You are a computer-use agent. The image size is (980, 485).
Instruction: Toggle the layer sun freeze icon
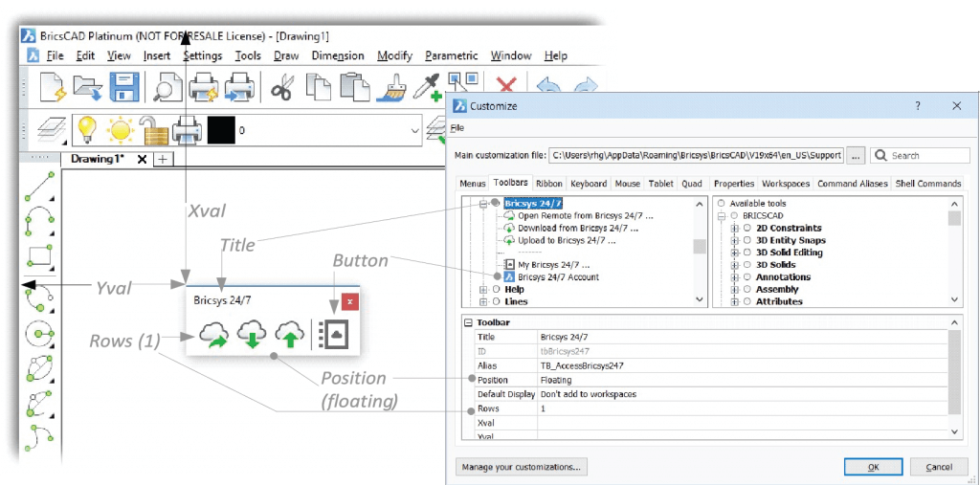(x=120, y=131)
